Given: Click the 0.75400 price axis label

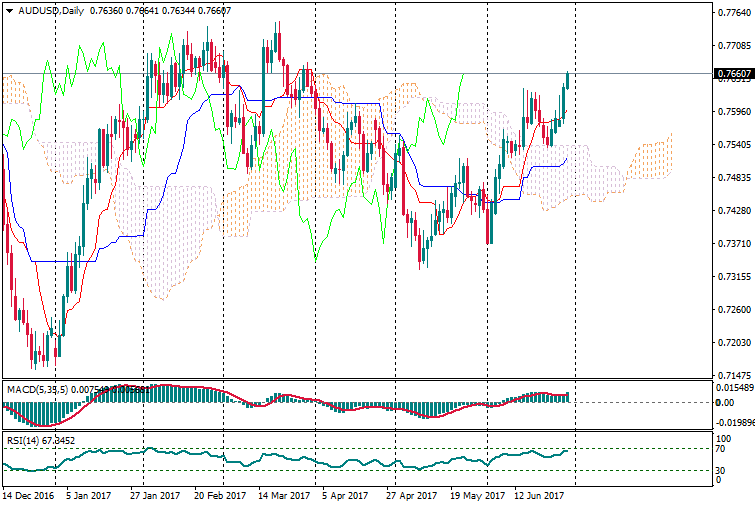Looking at the screenshot, I should coord(734,145).
